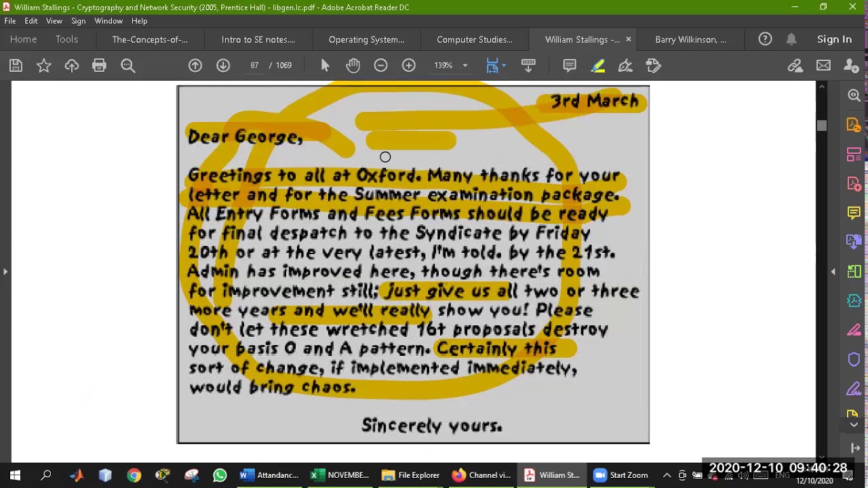The image size is (868, 488).
Task: Click the share with others person icon
Action: pyautogui.click(x=851, y=66)
